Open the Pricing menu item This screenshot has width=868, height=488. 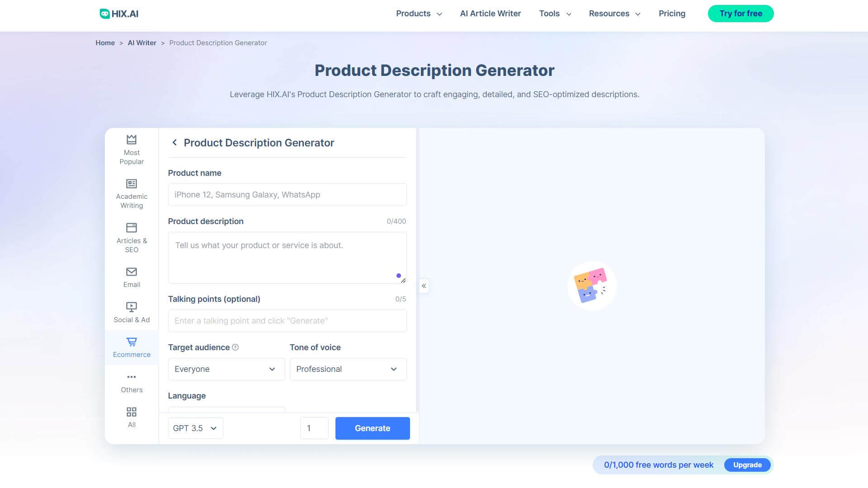672,13
